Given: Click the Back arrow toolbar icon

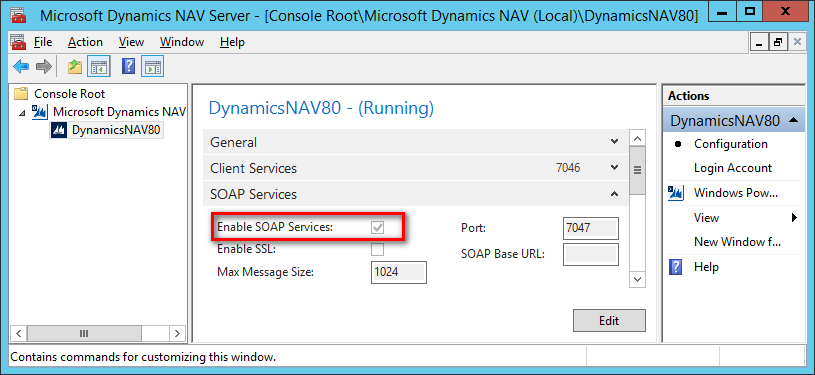Looking at the screenshot, I should click(21, 67).
